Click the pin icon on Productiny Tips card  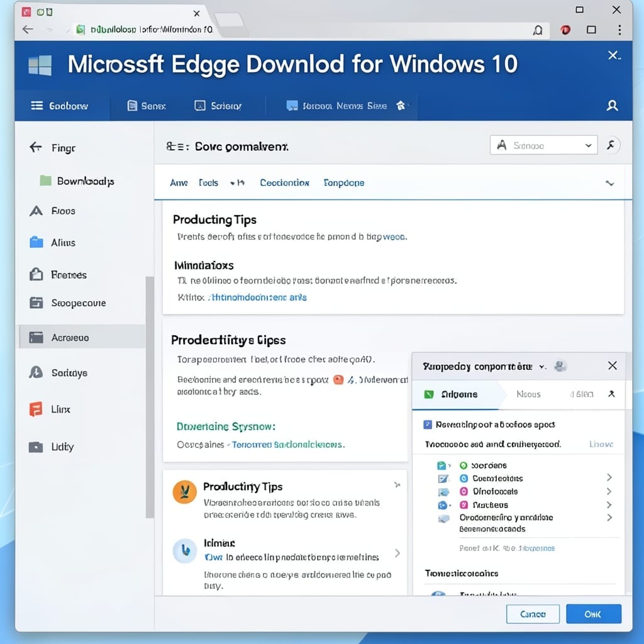(397, 485)
